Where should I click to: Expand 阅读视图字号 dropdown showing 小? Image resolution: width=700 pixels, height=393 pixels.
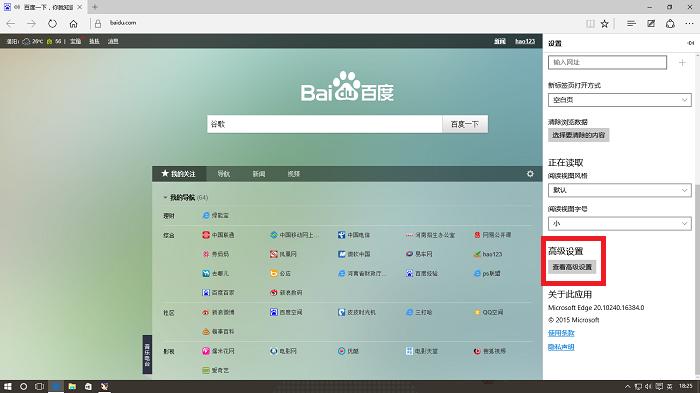click(x=620, y=223)
